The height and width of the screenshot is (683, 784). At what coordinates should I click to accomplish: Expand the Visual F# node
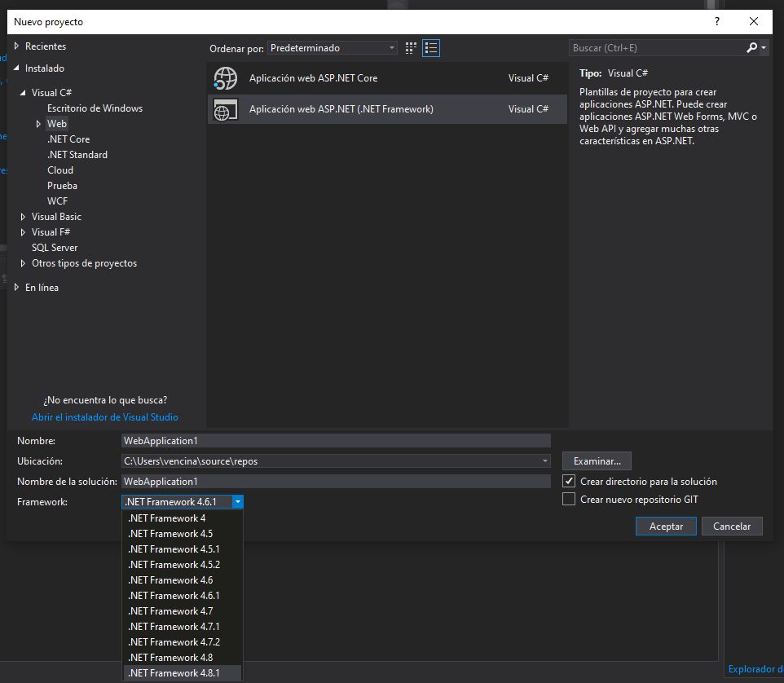[x=23, y=232]
